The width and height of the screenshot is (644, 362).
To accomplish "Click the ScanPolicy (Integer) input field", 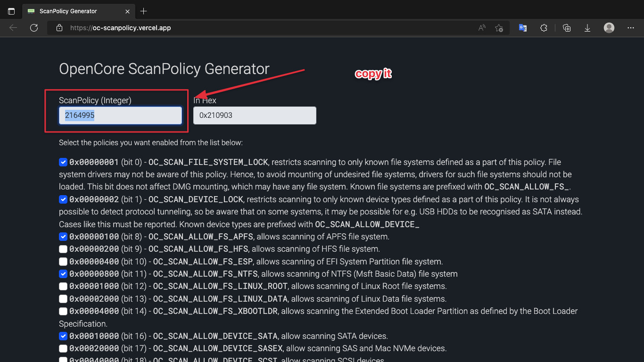I will point(120,115).
